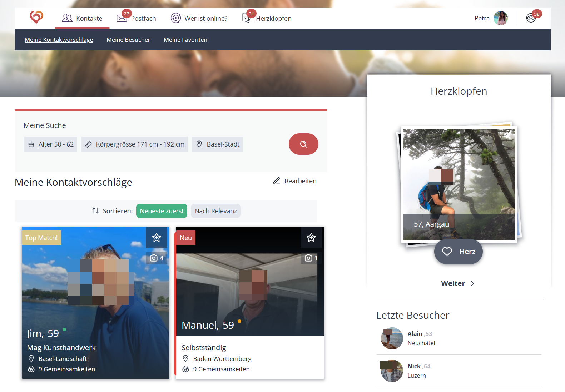Click the sort arrows icon

[x=95, y=211]
